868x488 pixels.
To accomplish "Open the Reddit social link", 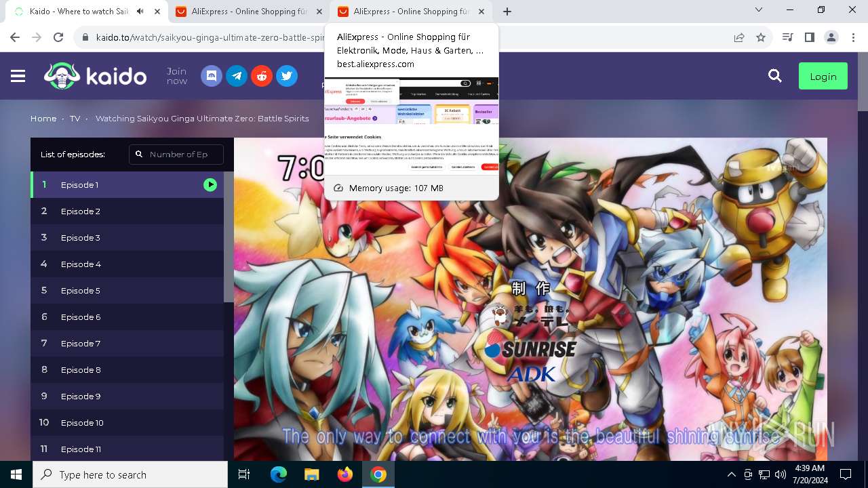I will tap(262, 76).
